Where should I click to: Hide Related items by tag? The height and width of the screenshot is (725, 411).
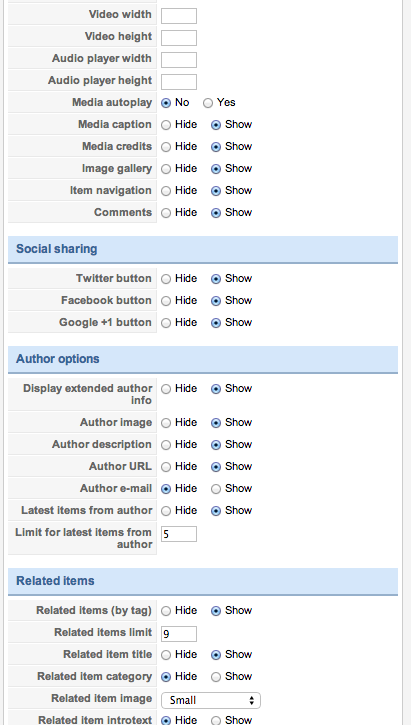click(166, 611)
